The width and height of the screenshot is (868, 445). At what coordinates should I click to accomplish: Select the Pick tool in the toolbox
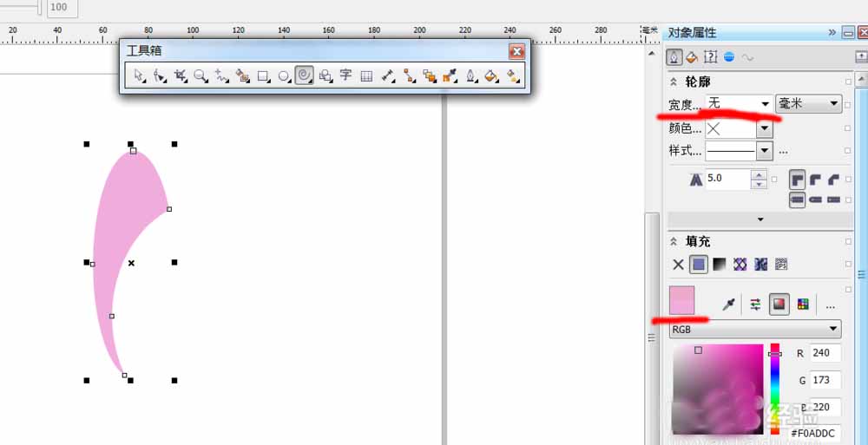click(x=139, y=75)
